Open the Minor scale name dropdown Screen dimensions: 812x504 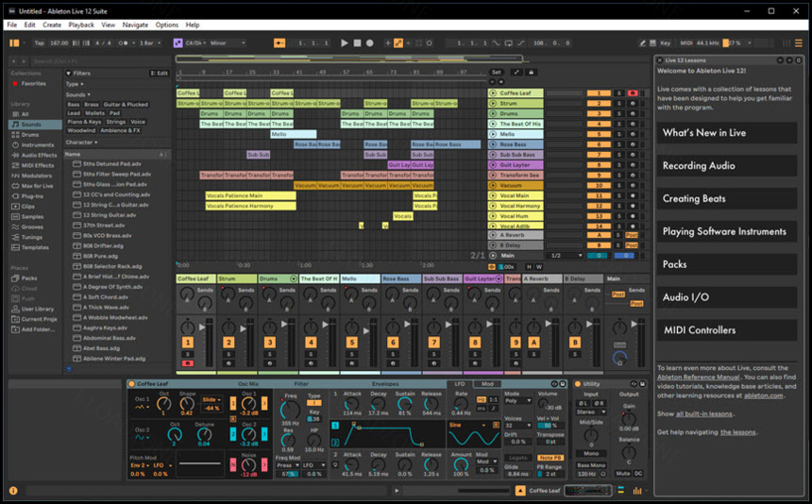pyautogui.click(x=228, y=43)
